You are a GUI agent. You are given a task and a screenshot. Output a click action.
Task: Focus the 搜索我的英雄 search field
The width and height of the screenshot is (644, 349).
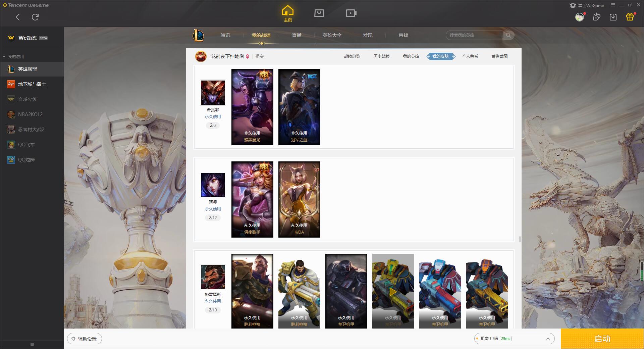point(475,35)
